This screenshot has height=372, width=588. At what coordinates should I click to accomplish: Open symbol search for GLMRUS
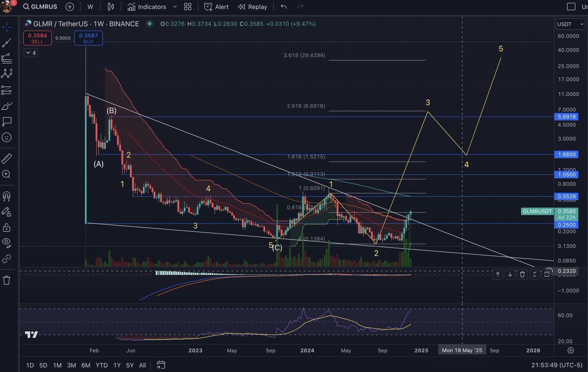(x=40, y=7)
